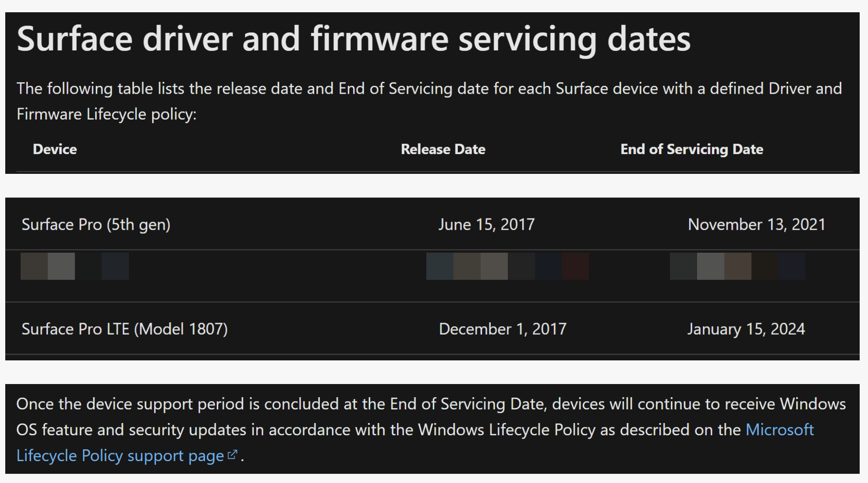
Task: Click the blurred release date in middle row
Action: click(507, 266)
